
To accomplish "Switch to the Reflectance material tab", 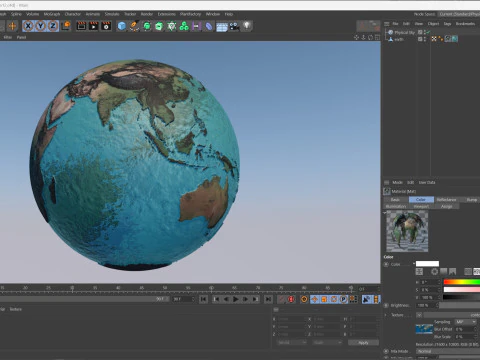I will click(x=446, y=199).
